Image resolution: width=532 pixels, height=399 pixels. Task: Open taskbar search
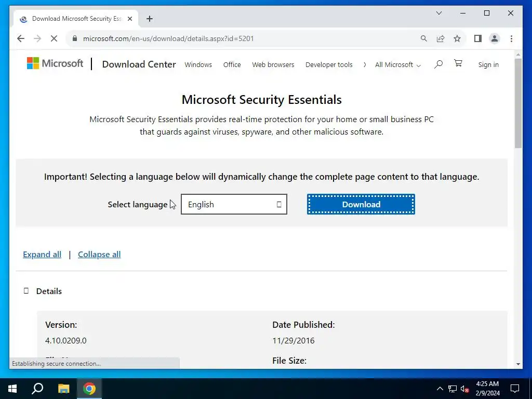tap(37, 389)
